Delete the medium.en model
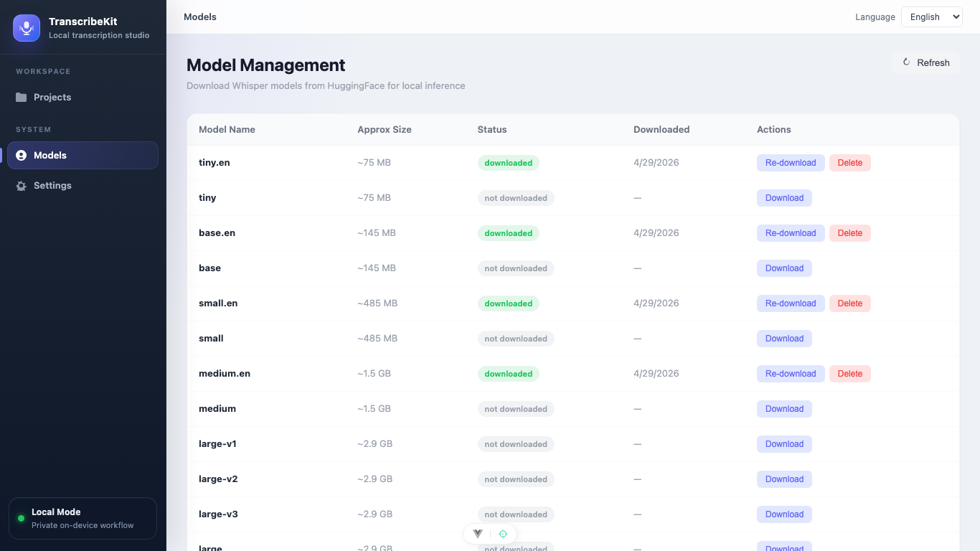This screenshot has width=980, height=551. click(x=850, y=374)
